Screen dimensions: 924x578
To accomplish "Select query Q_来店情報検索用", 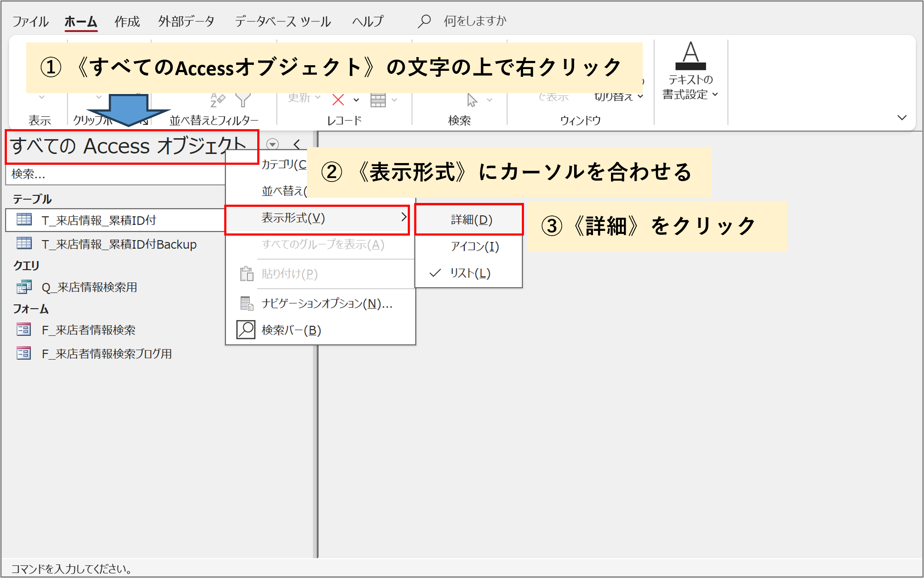I will click(x=89, y=287).
